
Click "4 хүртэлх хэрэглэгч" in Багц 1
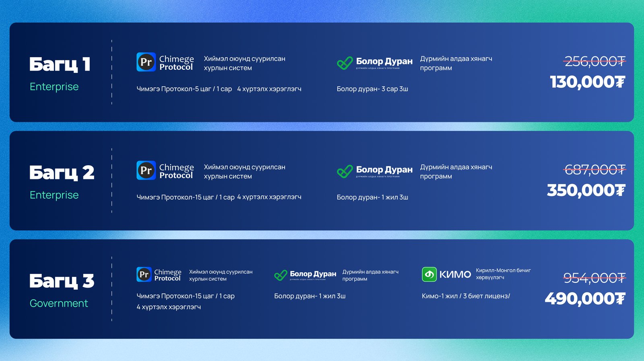point(269,89)
